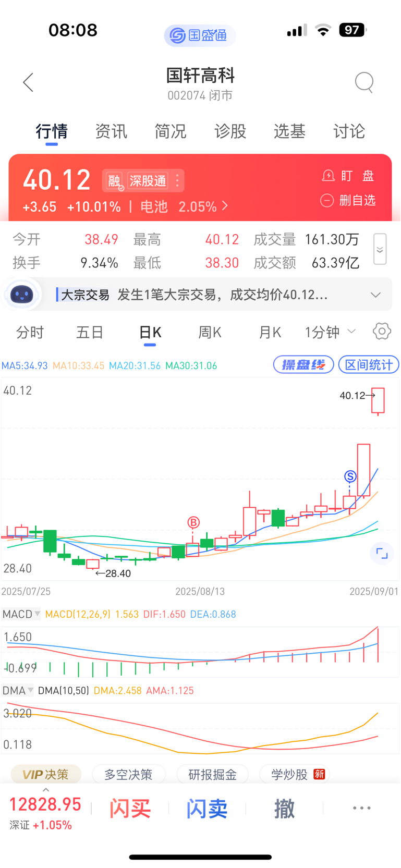
Task: Tap the DMA:2.458 readout
Action: coord(118,690)
